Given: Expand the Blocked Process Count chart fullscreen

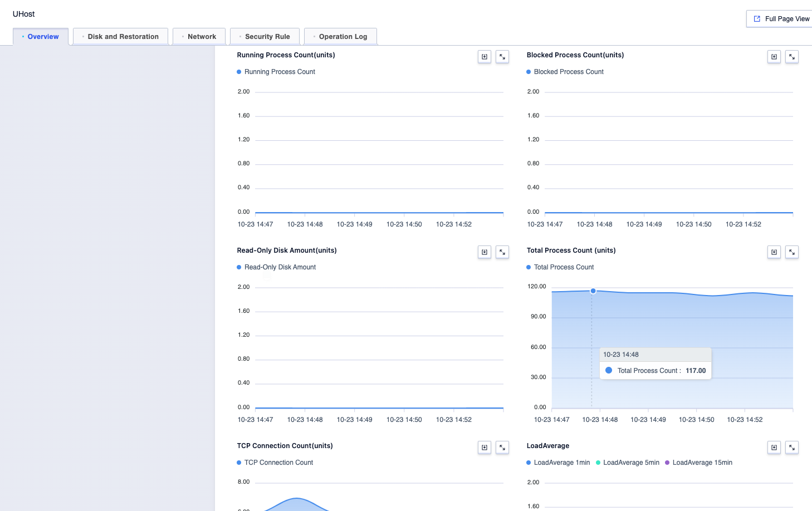Looking at the screenshot, I should (792, 57).
